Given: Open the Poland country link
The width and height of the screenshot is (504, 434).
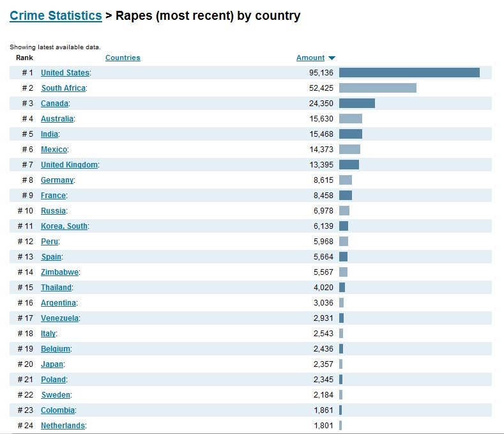Looking at the screenshot, I should coord(54,380).
